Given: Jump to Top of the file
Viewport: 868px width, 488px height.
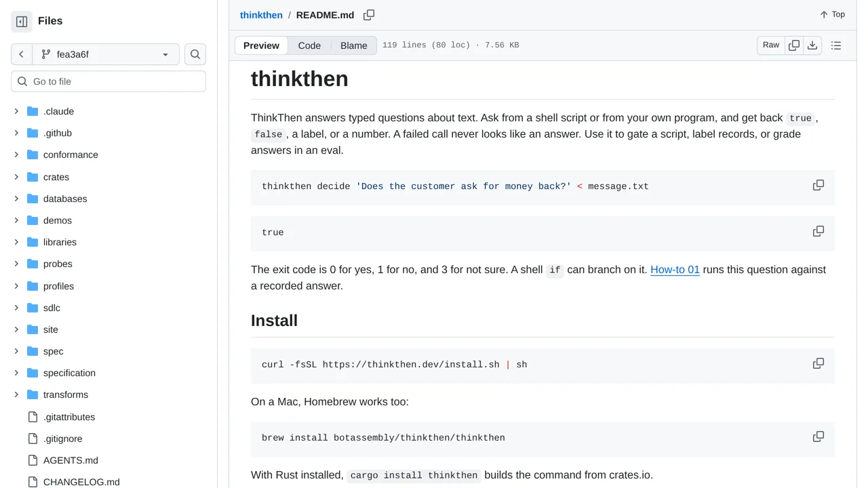Looking at the screenshot, I should tap(832, 15).
